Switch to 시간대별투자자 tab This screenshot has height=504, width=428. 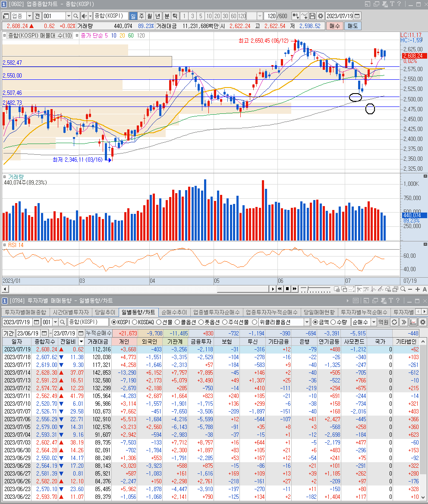(71, 313)
